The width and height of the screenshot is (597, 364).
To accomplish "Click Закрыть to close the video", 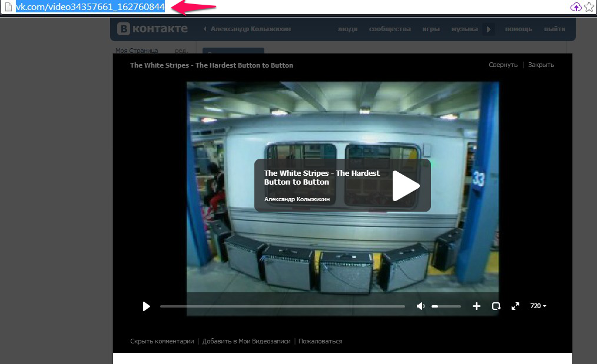I will [540, 65].
